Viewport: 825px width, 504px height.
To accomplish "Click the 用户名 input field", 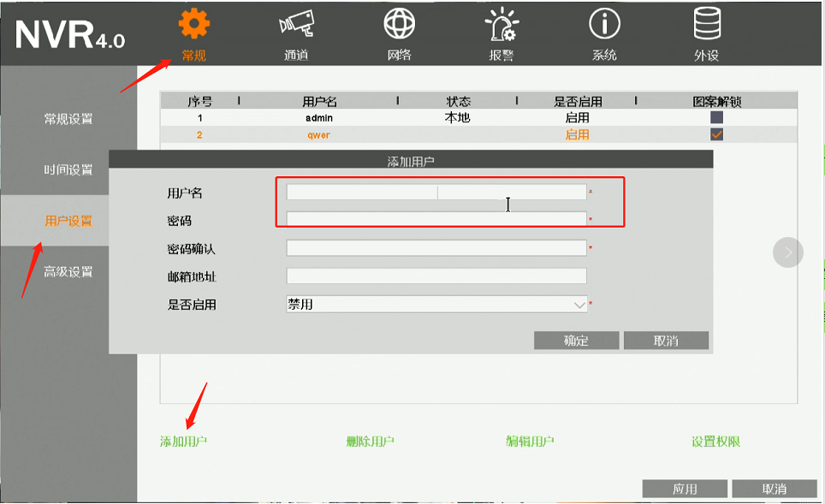I will 436,193.
